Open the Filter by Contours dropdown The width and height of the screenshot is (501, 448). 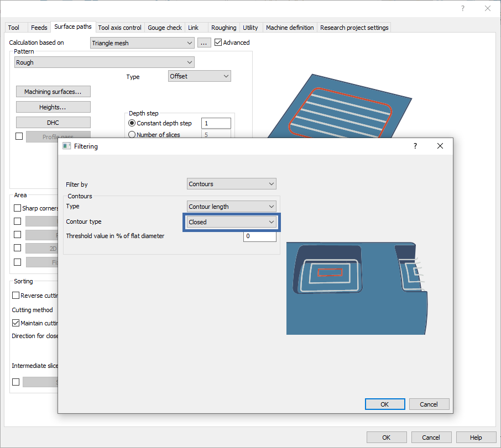coord(231,184)
